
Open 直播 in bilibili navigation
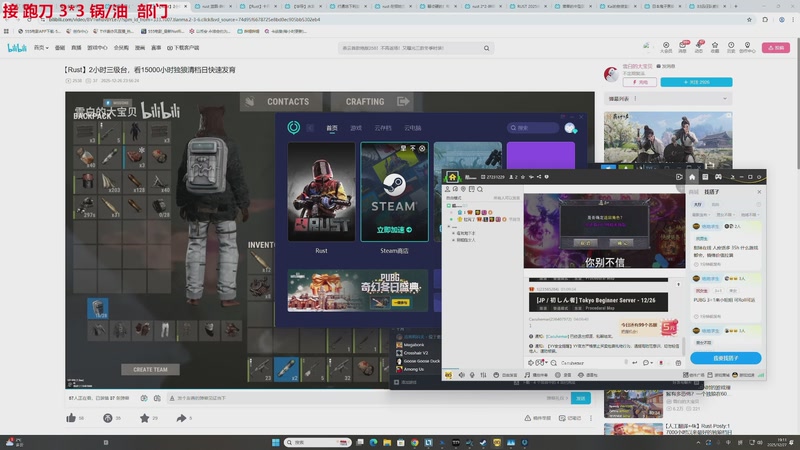coord(76,47)
